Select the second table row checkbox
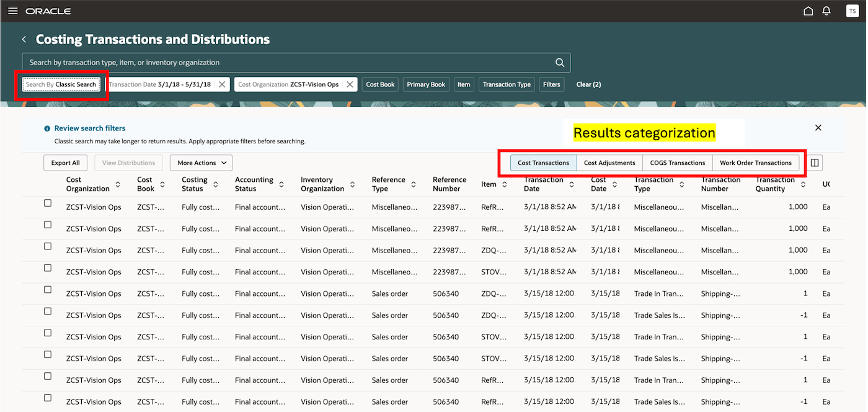 (48, 225)
